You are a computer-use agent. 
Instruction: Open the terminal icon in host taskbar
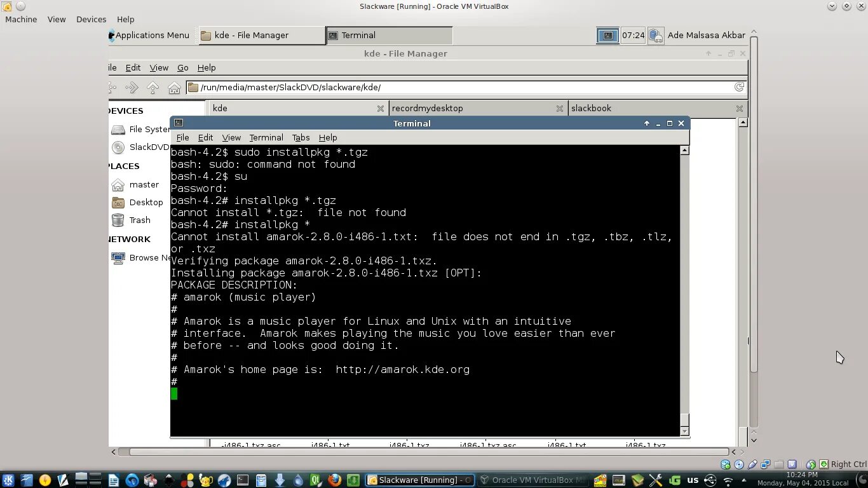(243, 480)
